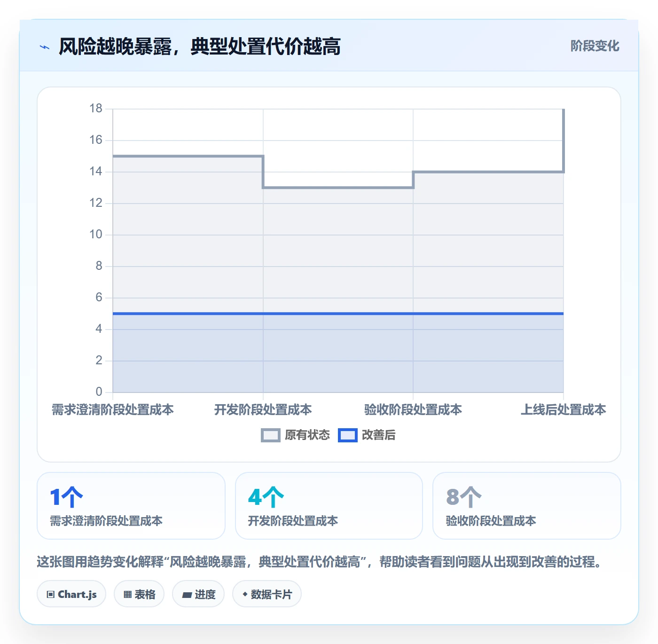
Task: Select the Chart.js tag chip
Action: click(x=71, y=594)
